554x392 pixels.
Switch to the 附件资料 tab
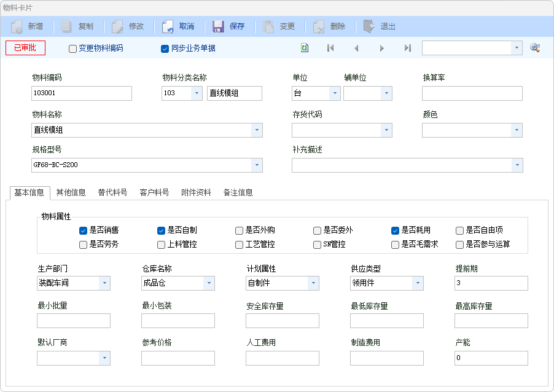pos(196,193)
